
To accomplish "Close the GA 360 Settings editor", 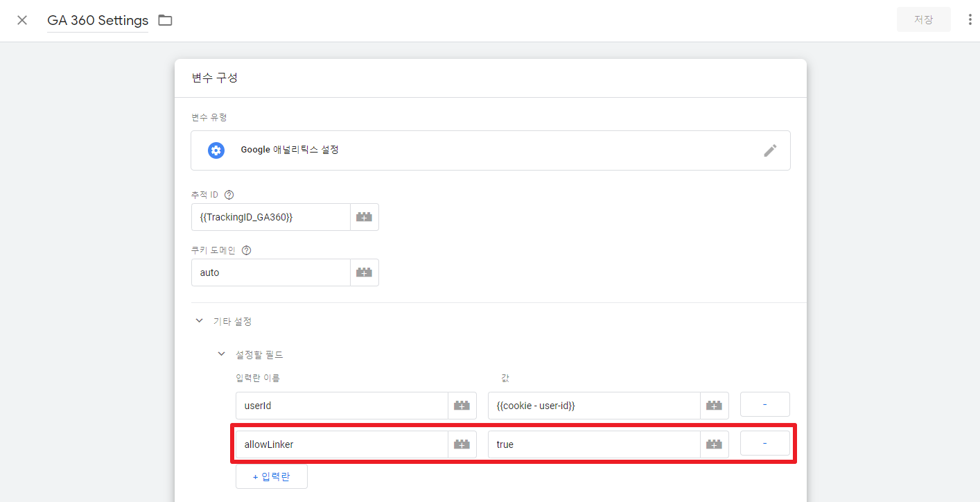I will point(22,20).
